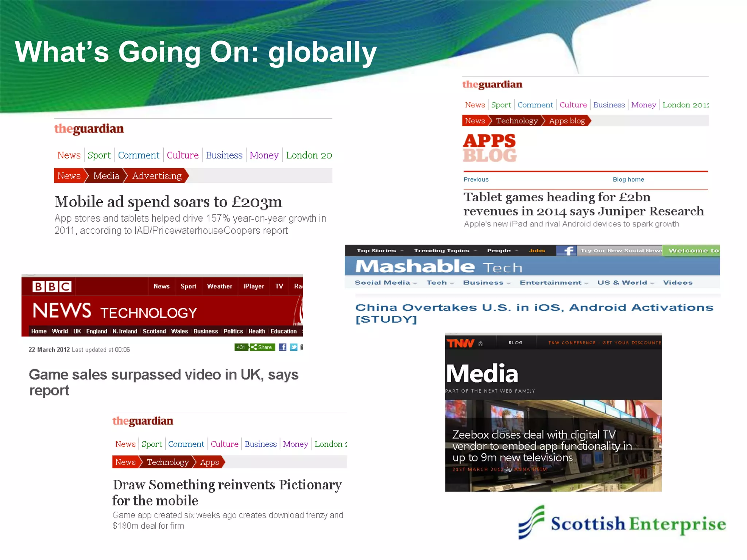Click the Mashable logo
Screen dimensions: 747x560
tap(415, 267)
